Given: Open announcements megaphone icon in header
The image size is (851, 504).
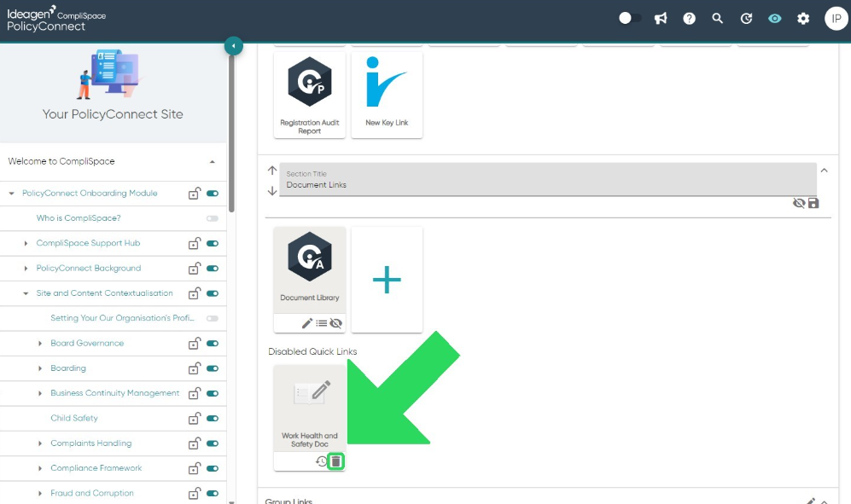Looking at the screenshot, I should tap(661, 19).
